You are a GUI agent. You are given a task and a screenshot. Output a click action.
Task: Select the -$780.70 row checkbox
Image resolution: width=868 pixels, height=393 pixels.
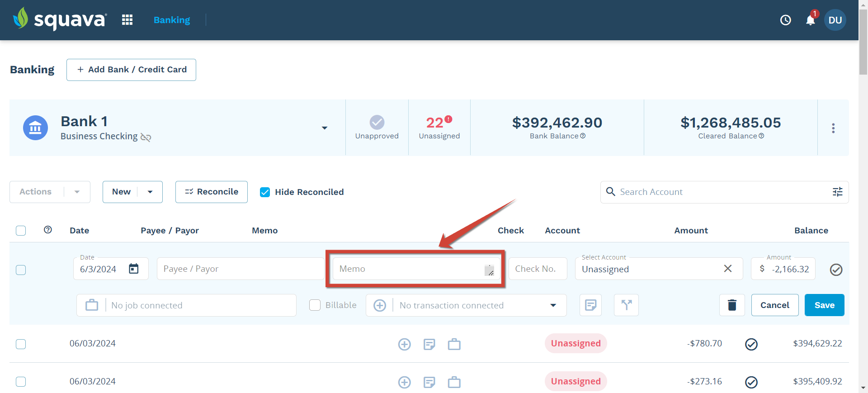(21, 344)
